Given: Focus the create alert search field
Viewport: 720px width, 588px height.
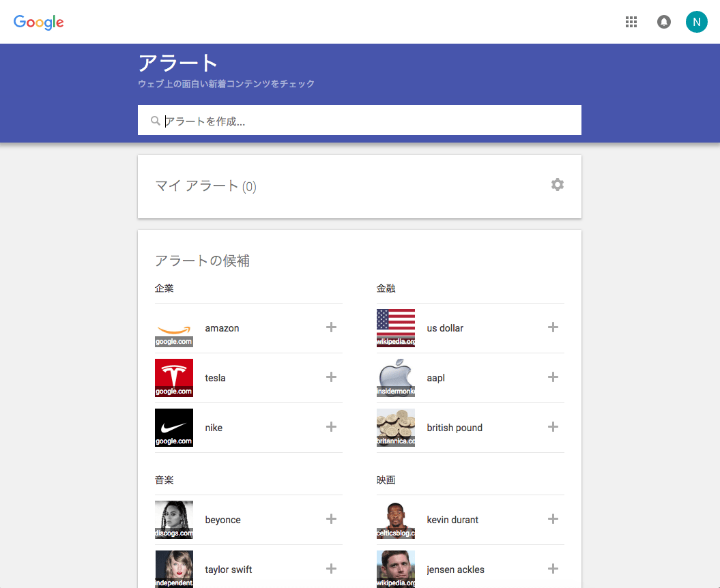Looking at the screenshot, I should coord(360,120).
